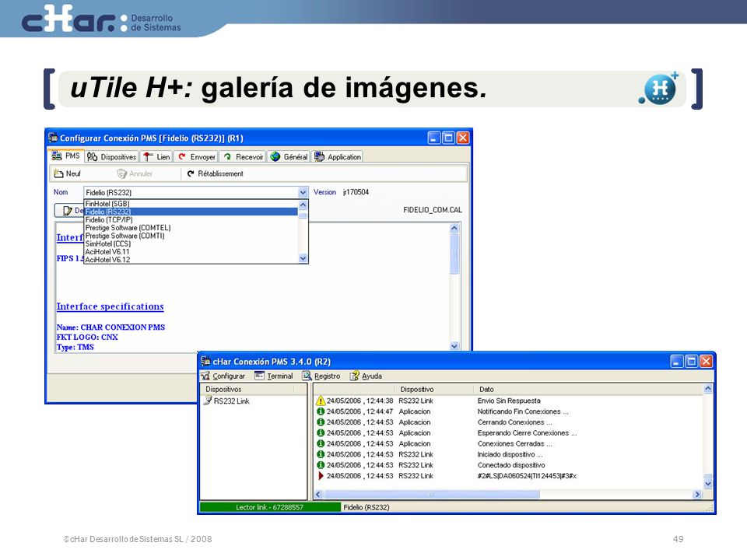The width and height of the screenshot is (747, 560).
Task: Click dropdown list scroll up arrow
Action: pyautogui.click(x=303, y=205)
